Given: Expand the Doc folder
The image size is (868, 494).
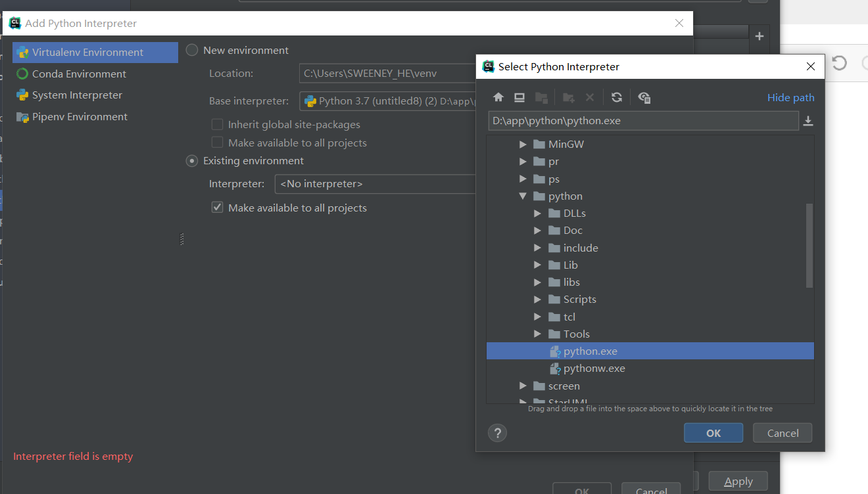Looking at the screenshot, I should (x=537, y=231).
